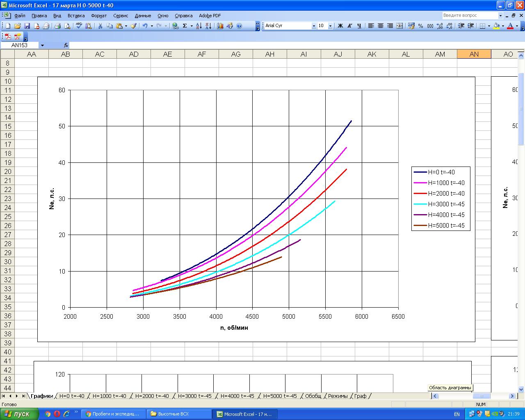This screenshot has width=525, height=420.
Task: Convert to Adobe PDF icon
Action: point(8,37)
